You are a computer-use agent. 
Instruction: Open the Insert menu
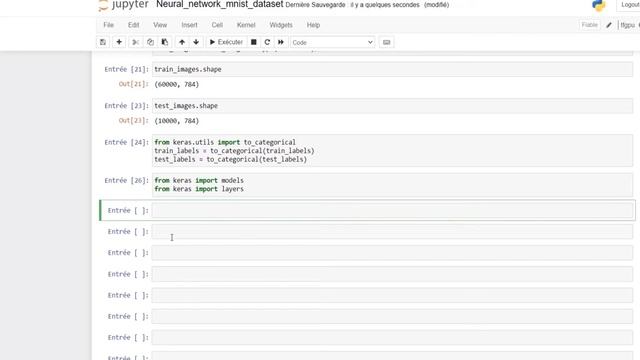coord(189,25)
